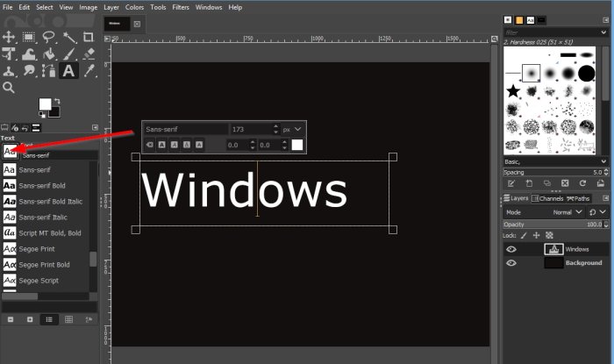The image size is (614, 364).
Task: Toggle lock alpha channel
Action: coord(549,235)
